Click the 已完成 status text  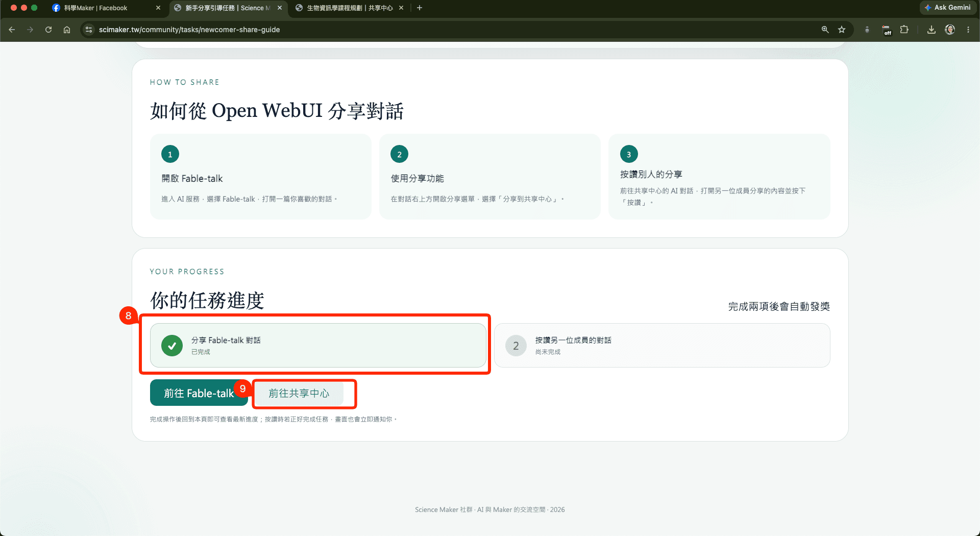(x=201, y=352)
